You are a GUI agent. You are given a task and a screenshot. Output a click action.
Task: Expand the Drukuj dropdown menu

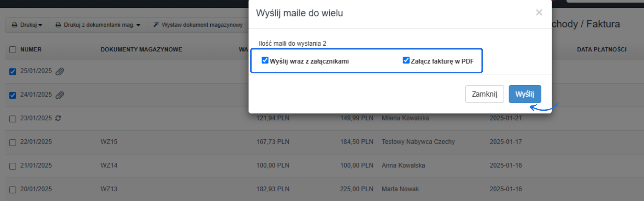coord(40,24)
